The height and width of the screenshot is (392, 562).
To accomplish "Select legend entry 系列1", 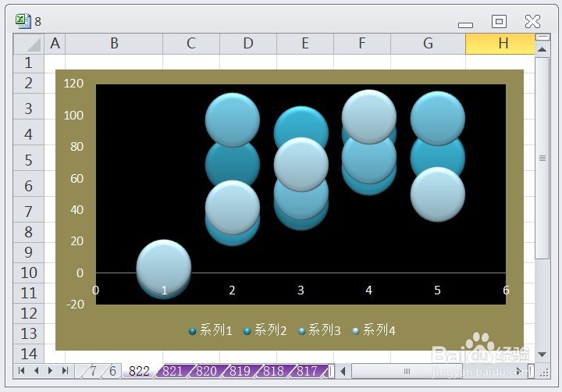I will click(211, 330).
